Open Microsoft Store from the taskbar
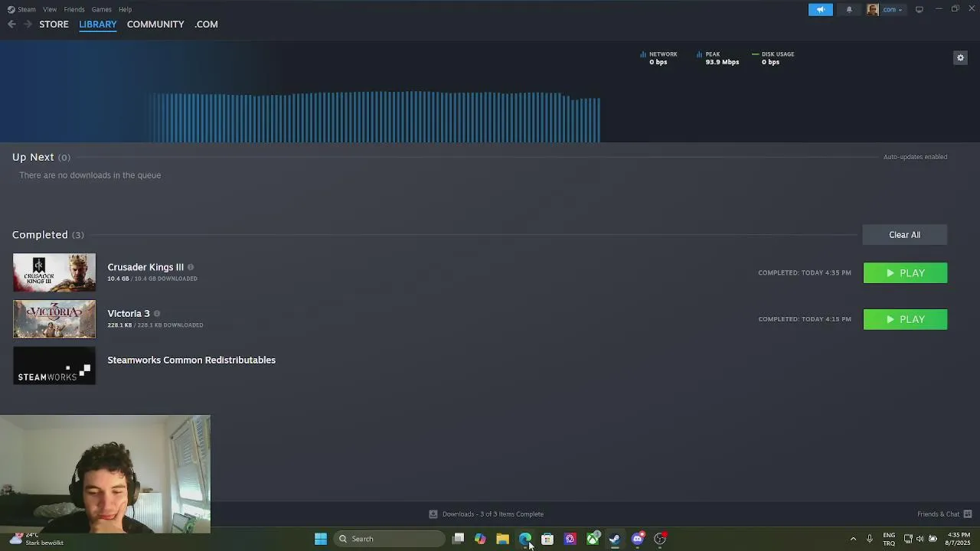Viewport: 980px width, 551px height. pos(547,539)
